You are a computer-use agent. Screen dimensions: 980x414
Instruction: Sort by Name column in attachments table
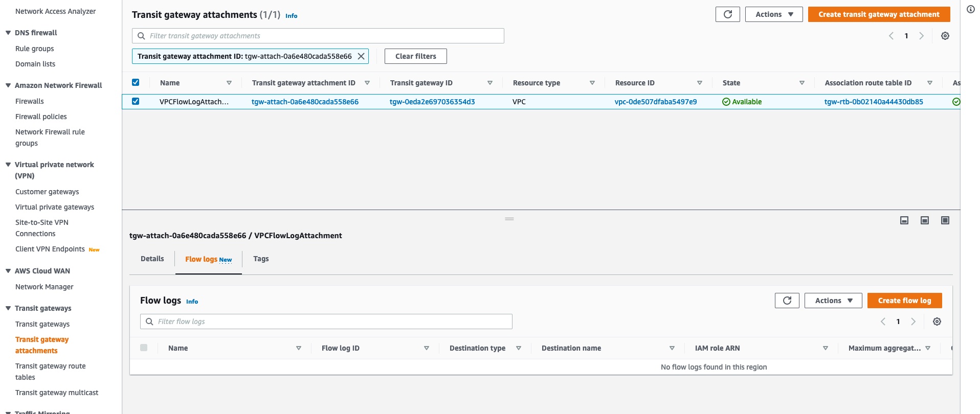pos(229,83)
